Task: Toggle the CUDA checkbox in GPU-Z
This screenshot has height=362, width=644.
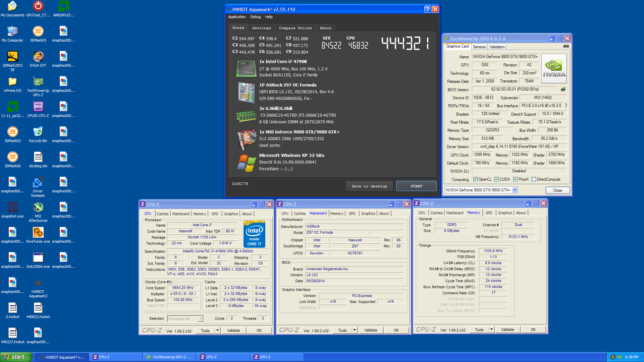Action: click(x=496, y=179)
